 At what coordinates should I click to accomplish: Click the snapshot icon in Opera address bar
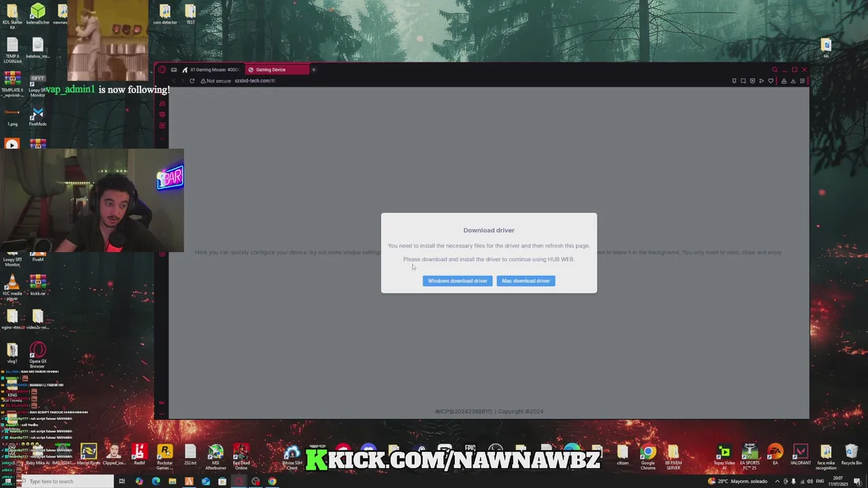tap(743, 81)
